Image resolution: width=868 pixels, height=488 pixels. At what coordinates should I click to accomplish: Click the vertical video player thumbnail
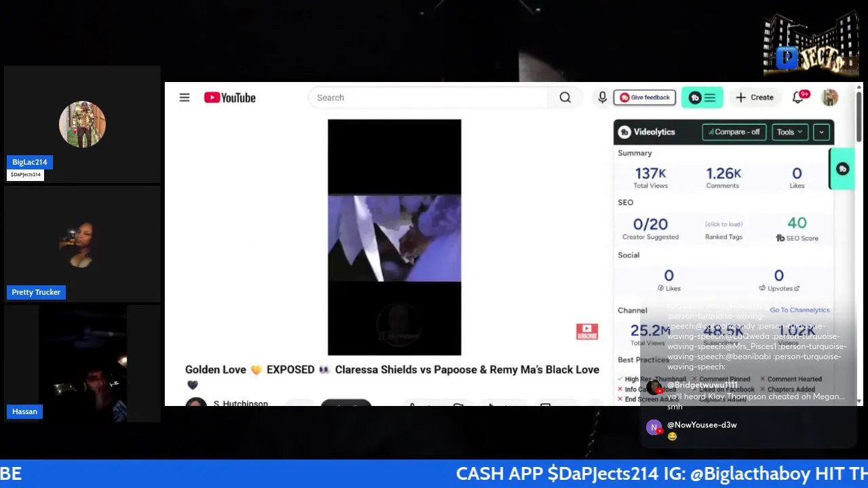pyautogui.click(x=394, y=237)
